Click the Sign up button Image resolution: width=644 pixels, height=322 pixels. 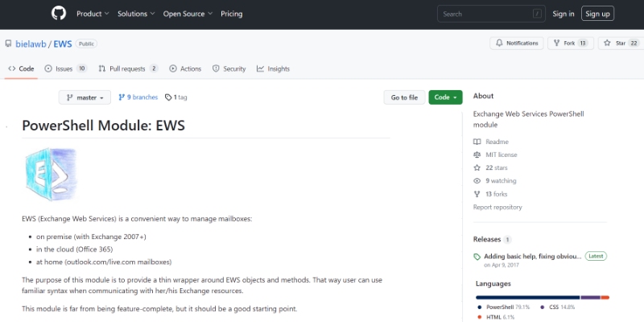(597, 14)
